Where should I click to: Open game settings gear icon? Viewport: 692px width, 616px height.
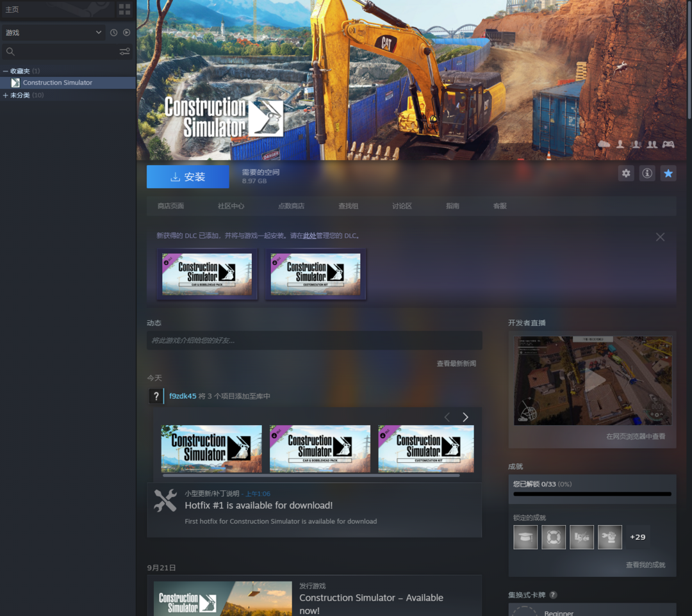626,174
